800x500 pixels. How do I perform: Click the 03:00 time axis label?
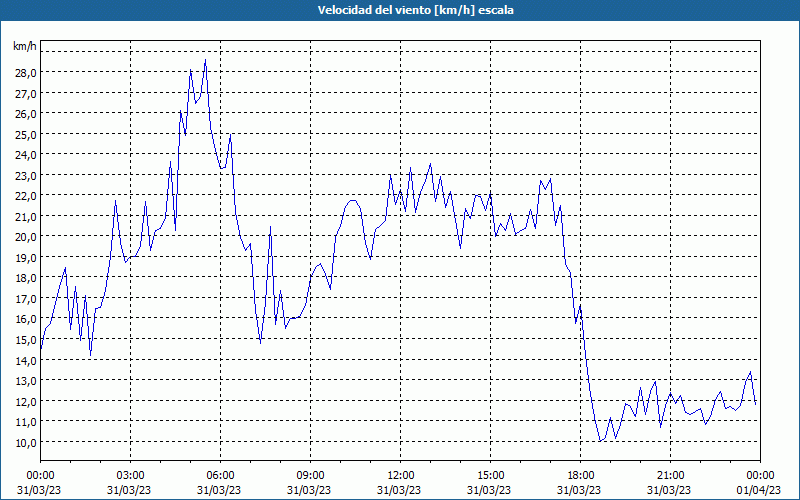pos(131,476)
